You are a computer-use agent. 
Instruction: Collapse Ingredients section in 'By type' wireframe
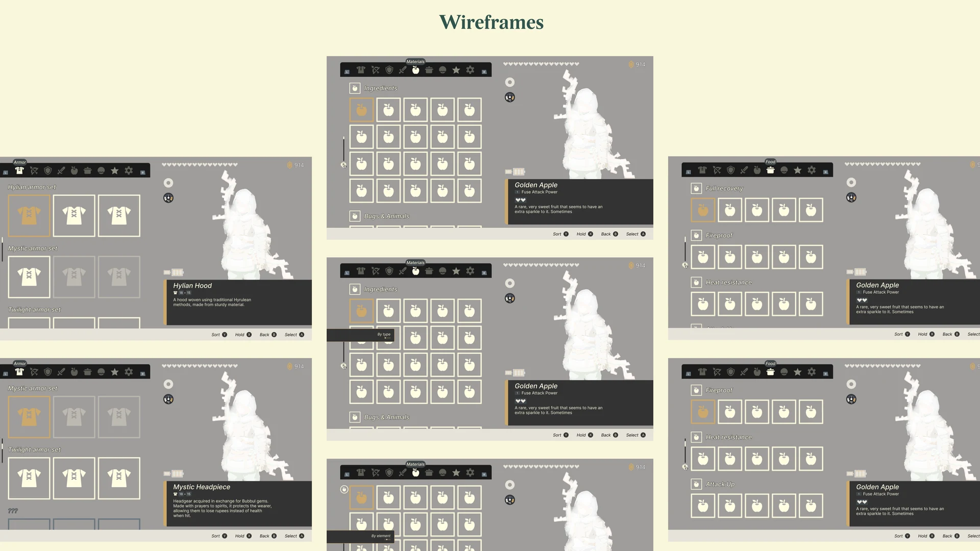(x=355, y=289)
